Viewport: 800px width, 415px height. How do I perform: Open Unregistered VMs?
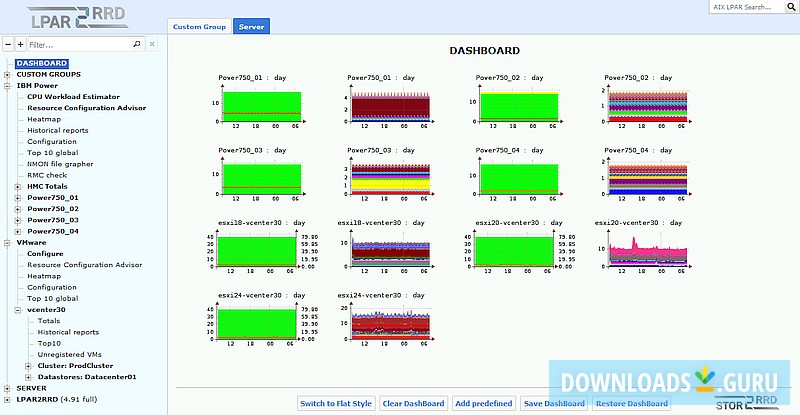pyautogui.click(x=69, y=355)
